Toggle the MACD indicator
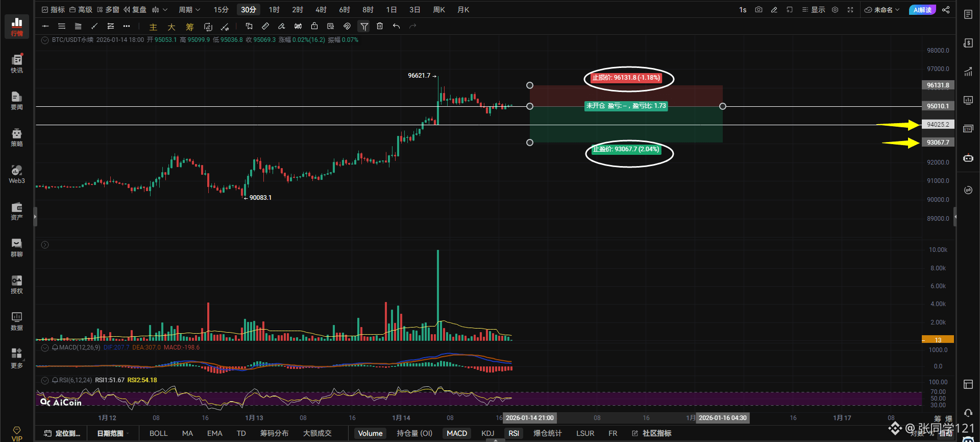This screenshot has height=442, width=980. coord(457,433)
